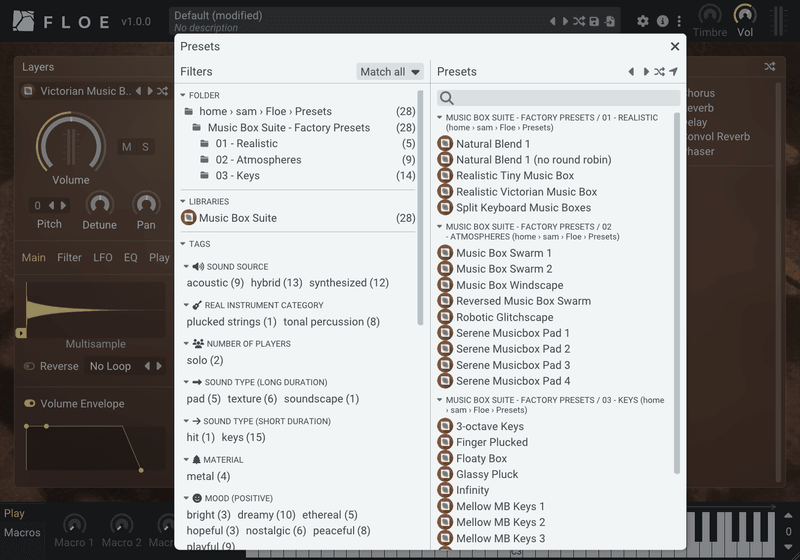Load next preset in Presets panel

(x=645, y=72)
